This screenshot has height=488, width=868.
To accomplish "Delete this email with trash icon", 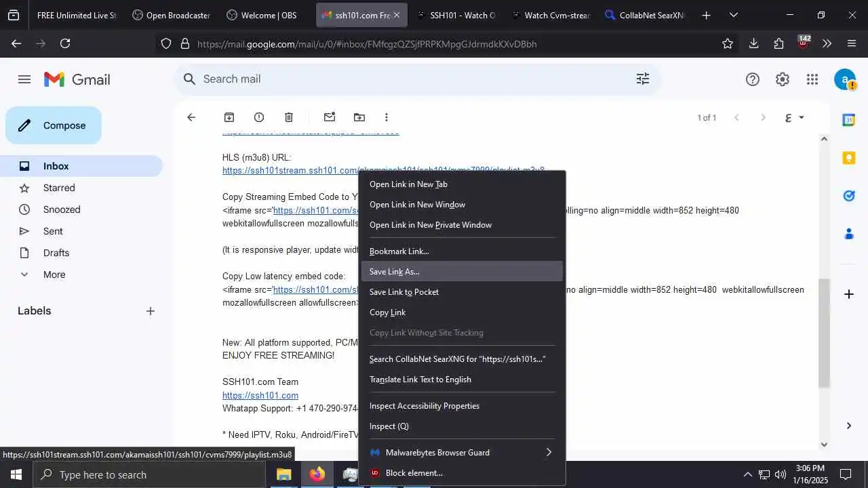I will [289, 117].
